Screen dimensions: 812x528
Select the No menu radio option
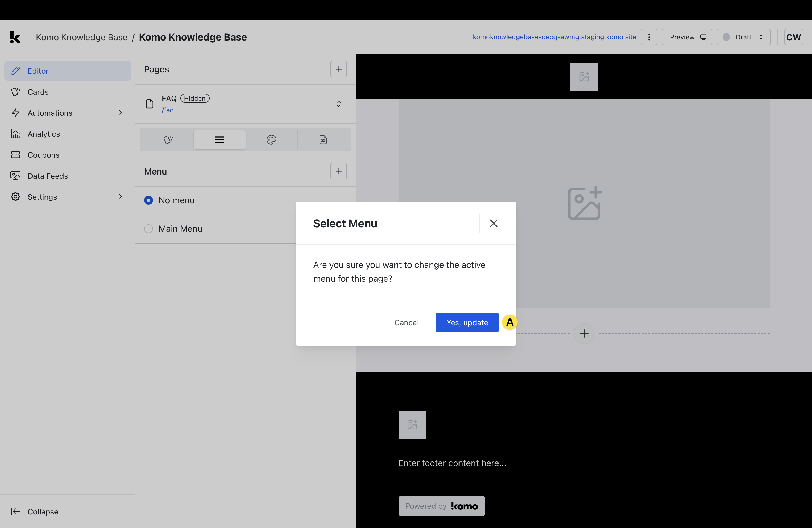click(x=148, y=200)
